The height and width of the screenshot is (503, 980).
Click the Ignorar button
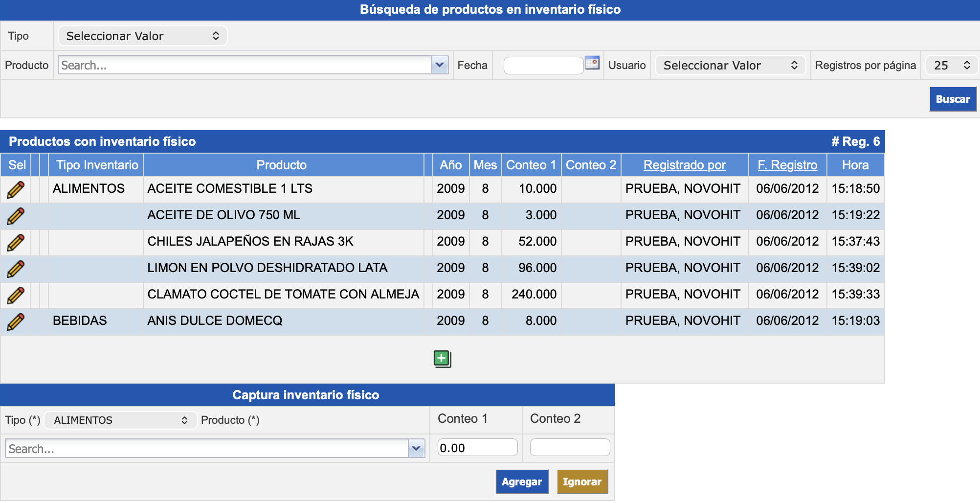pos(582,482)
